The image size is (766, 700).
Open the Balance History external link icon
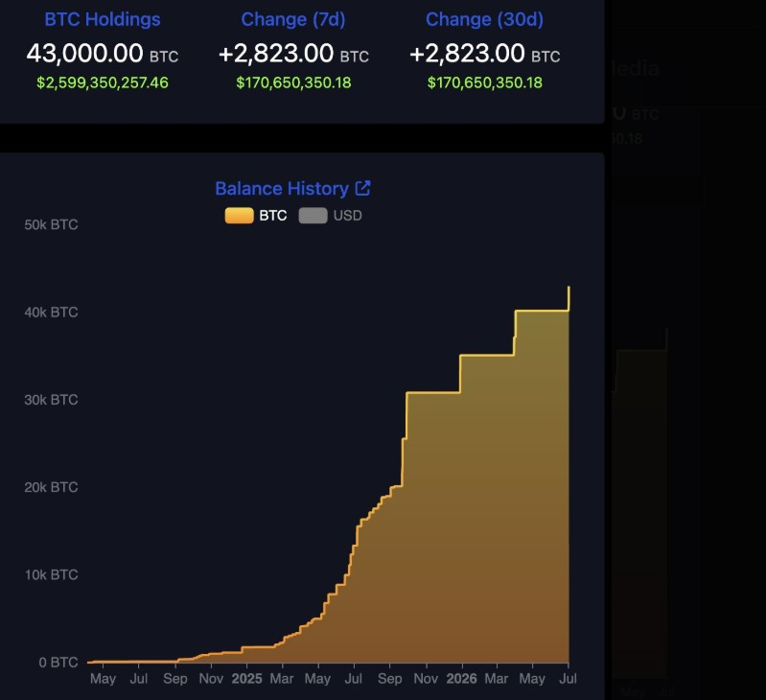point(362,188)
